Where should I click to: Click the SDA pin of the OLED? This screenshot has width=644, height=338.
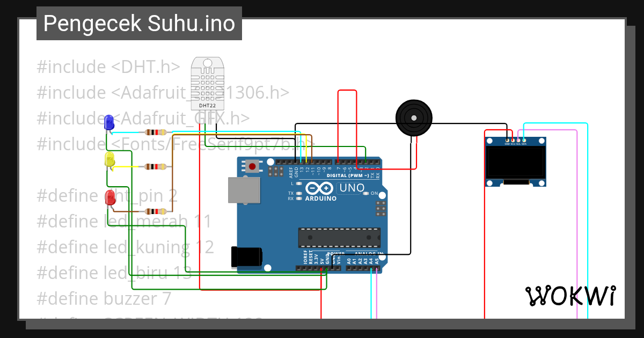pyautogui.click(x=524, y=141)
